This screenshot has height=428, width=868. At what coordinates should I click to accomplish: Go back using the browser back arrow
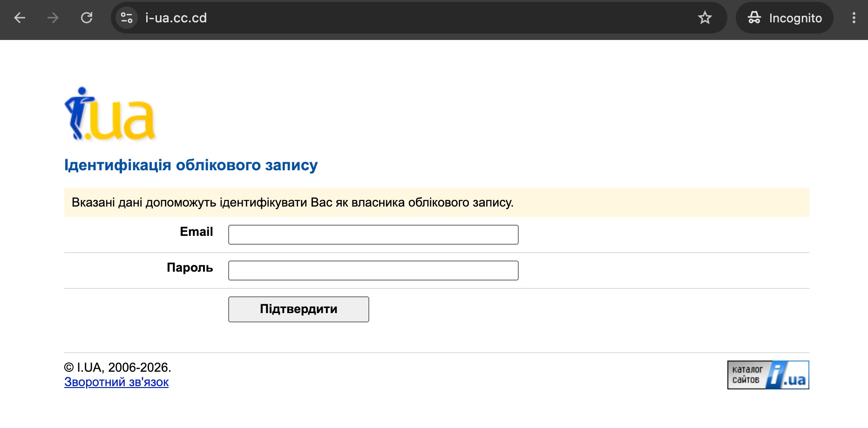20,18
